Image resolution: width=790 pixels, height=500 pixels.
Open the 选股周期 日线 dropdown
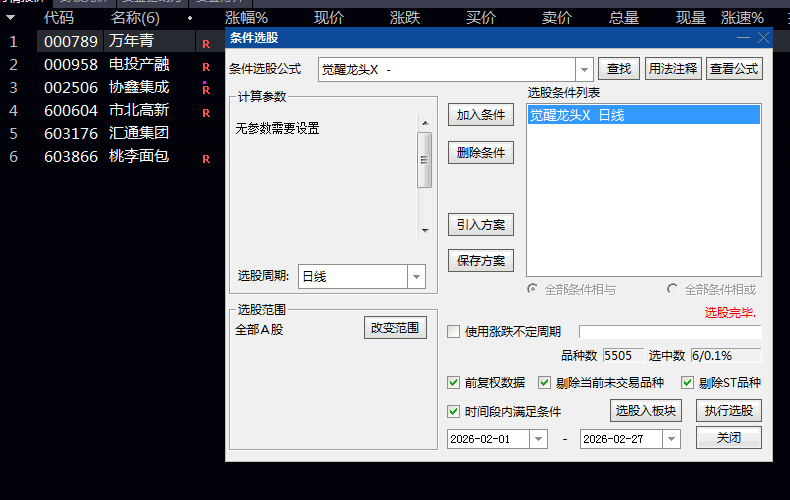click(x=416, y=277)
